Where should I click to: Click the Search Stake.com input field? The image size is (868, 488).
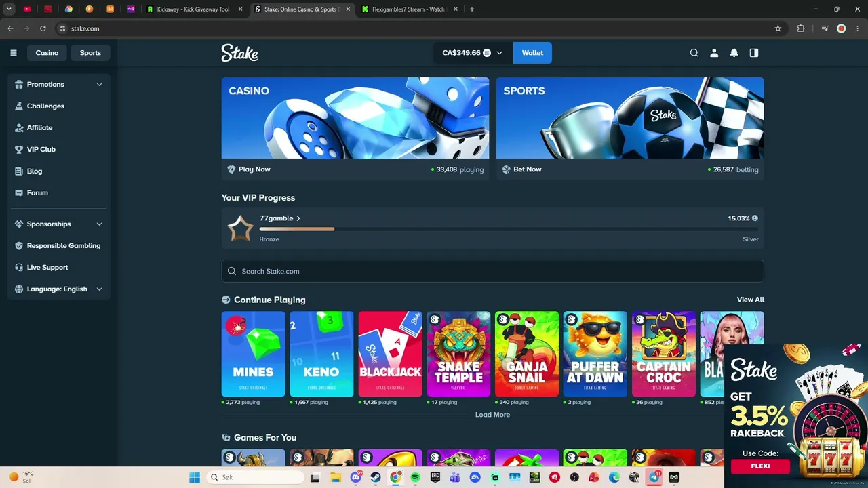pyautogui.click(x=492, y=271)
